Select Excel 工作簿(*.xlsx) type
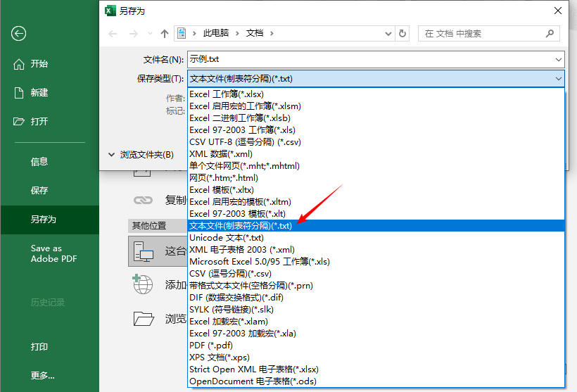The height and width of the screenshot is (392, 577). 376,94
